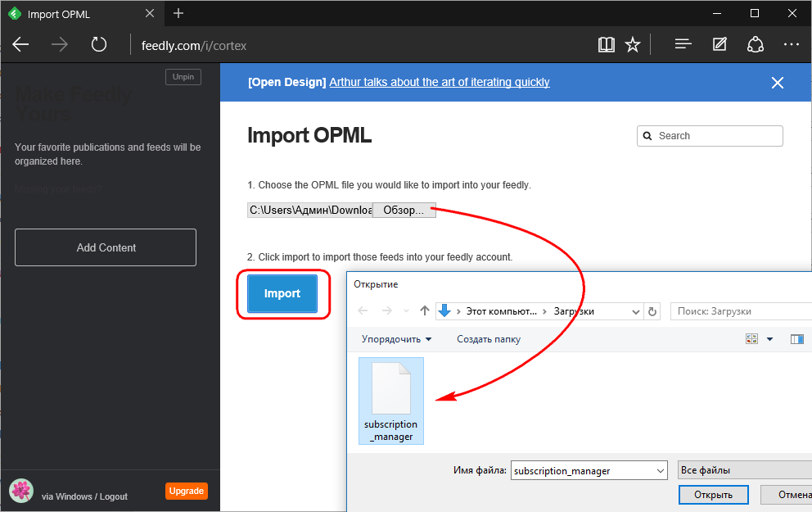Screen dimensions: 812x512
Task: Expand the address bar path dropdown
Action: 636,311
